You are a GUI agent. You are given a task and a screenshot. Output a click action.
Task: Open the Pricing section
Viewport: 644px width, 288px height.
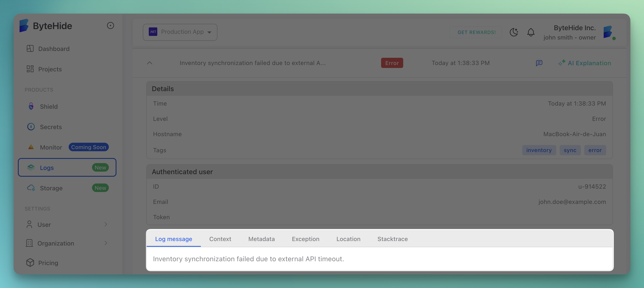(48, 263)
